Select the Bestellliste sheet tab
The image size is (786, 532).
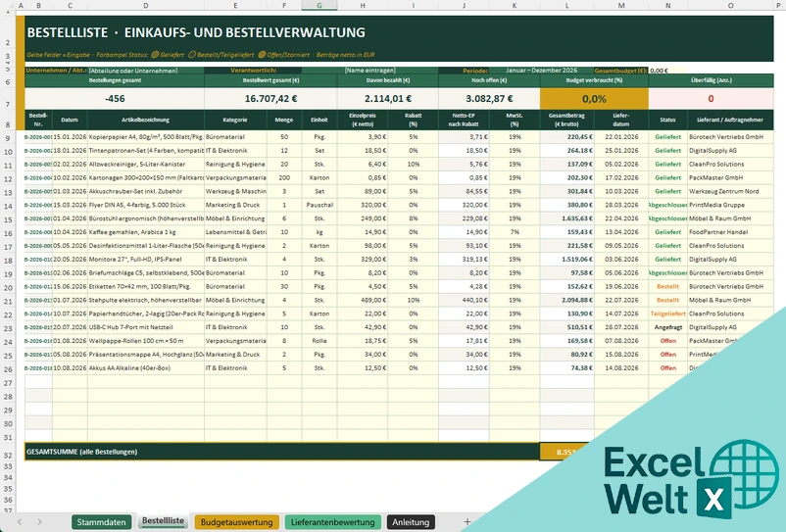click(x=163, y=521)
